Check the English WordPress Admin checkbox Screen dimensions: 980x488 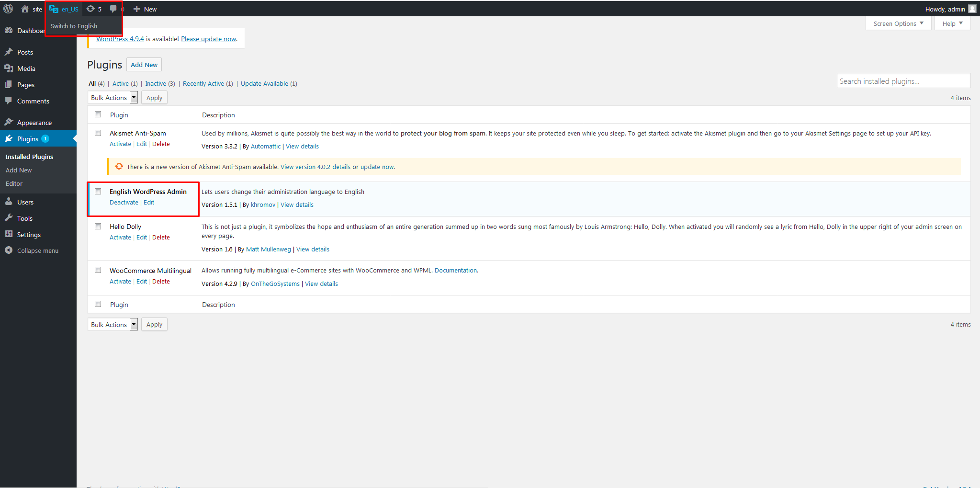98,191
